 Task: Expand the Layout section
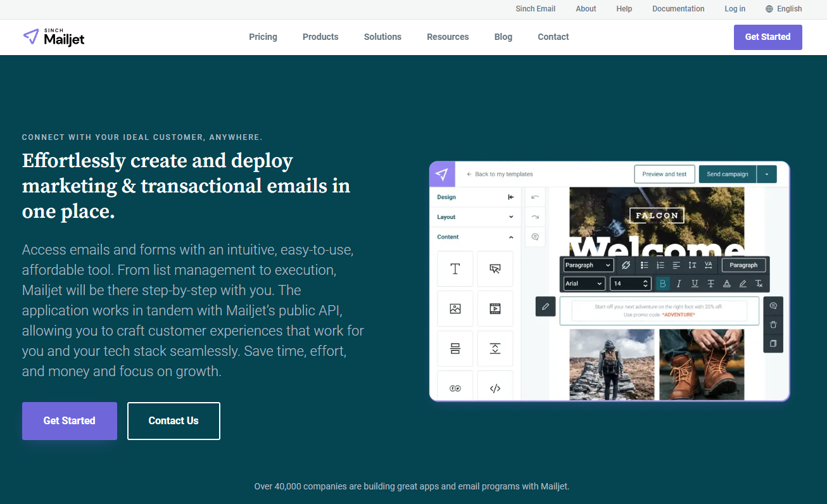point(476,217)
